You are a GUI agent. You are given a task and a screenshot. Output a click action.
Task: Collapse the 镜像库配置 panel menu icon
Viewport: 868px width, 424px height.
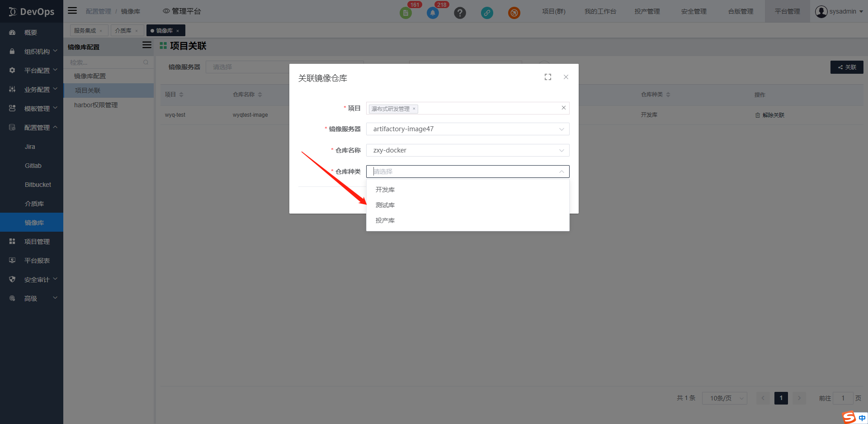147,45
